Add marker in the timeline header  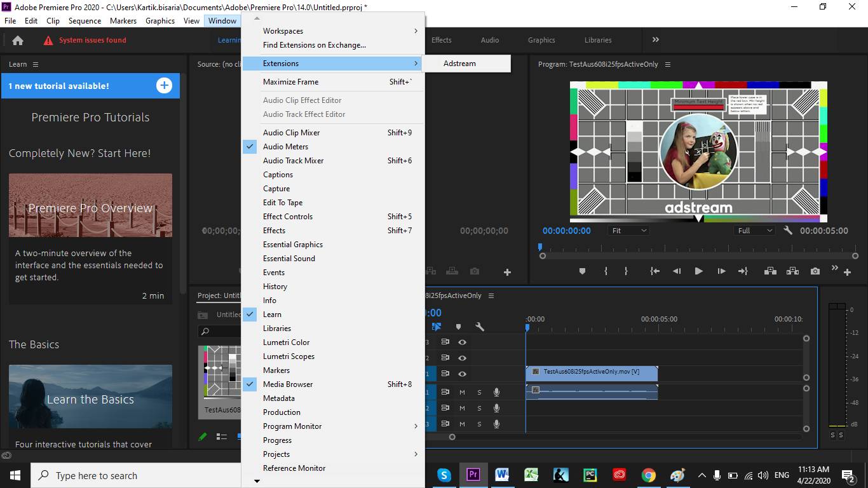(458, 327)
